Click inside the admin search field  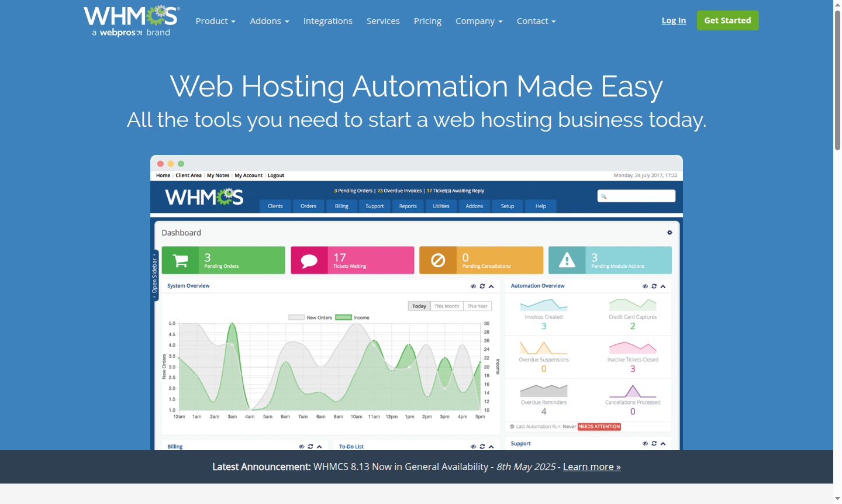point(637,196)
